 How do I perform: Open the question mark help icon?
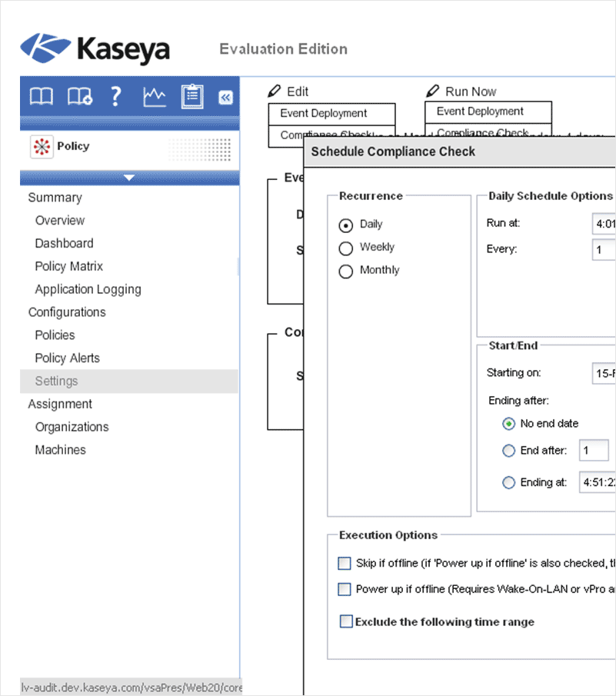116,96
